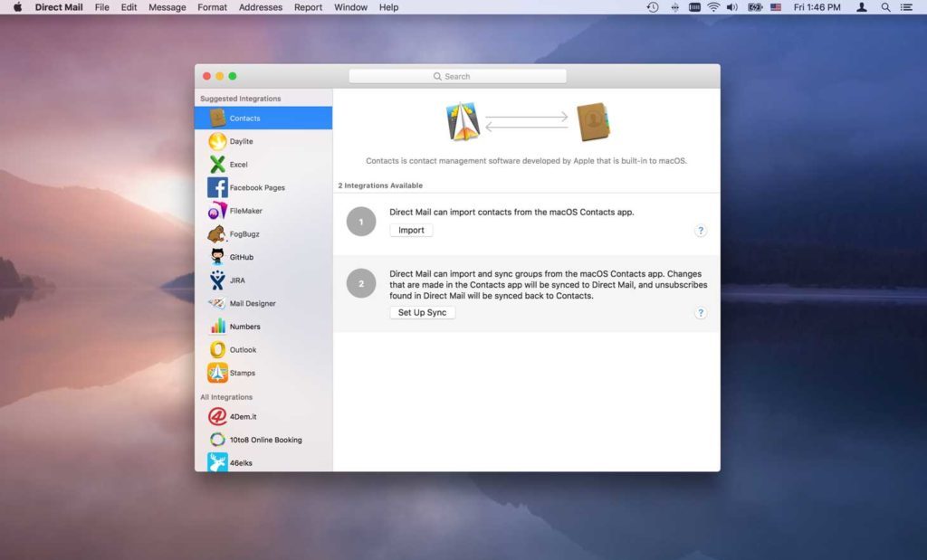927x560 pixels.
Task: Select the Outlook icon
Action: point(217,350)
